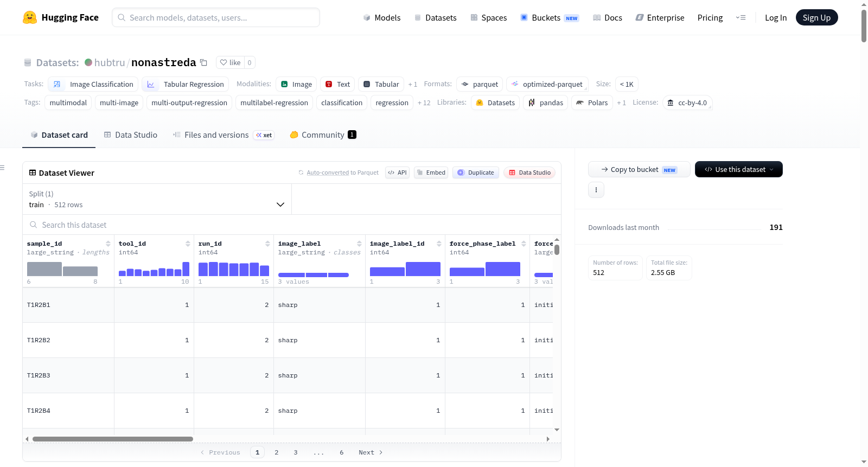Viewport: 868px width, 467px height.
Task: Click the Sign Up button
Action: click(816, 17)
